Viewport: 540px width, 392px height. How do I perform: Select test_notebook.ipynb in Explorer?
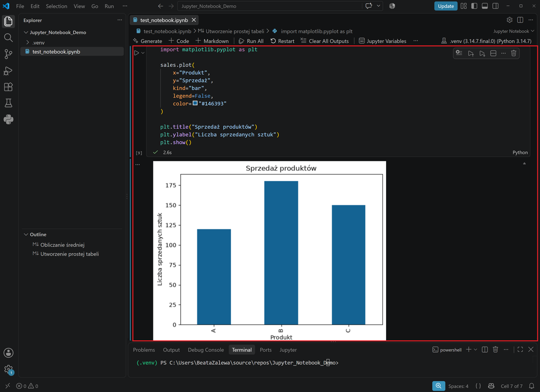[x=72, y=52]
